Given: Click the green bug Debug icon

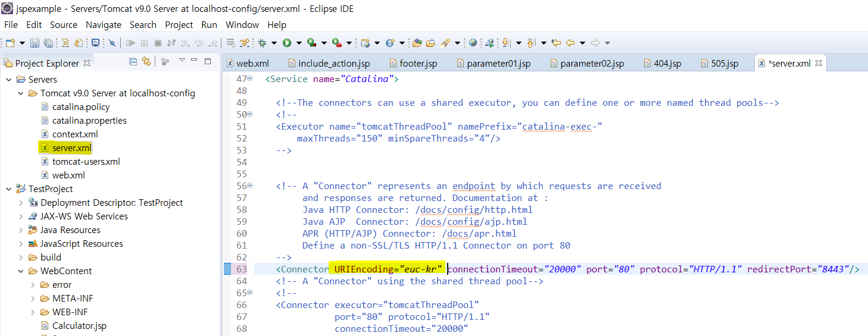Looking at the screenshot, I should coord(263,43).
